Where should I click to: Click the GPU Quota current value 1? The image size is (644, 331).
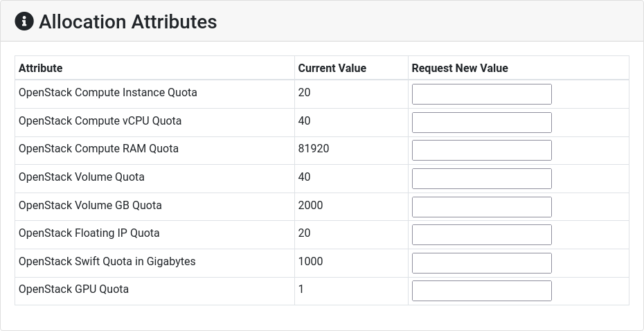coord(301,289)
